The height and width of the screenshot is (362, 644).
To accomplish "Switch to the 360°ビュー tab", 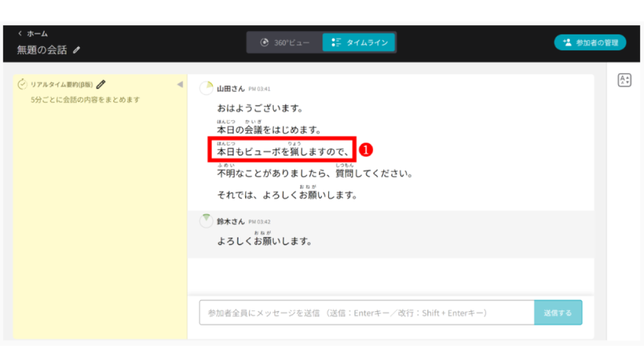I will [x=285, y=43].
